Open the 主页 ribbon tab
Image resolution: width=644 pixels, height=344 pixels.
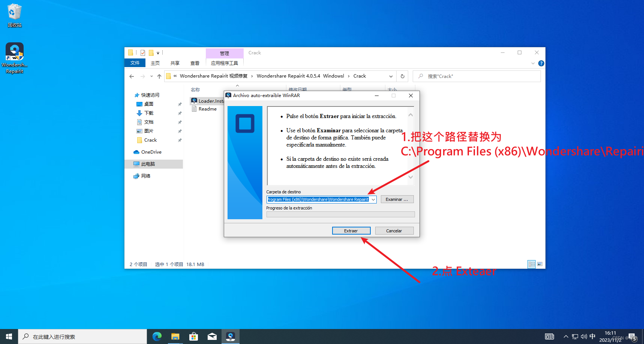pyautogui.click(x=155, y=63)
